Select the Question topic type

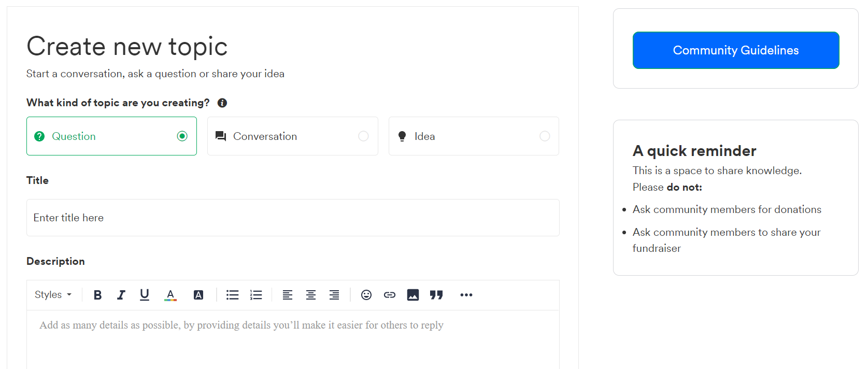[111, 136]
